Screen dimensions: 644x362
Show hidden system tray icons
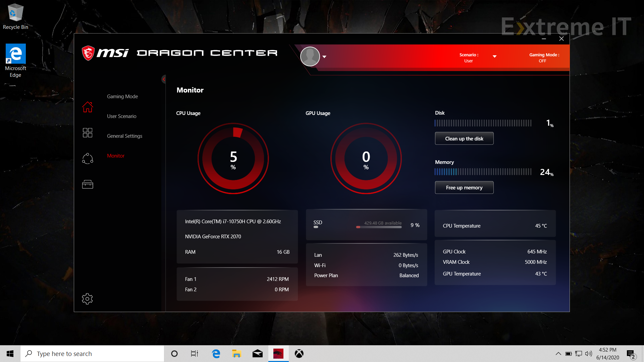pyautogui.click(x=558, y=354)
